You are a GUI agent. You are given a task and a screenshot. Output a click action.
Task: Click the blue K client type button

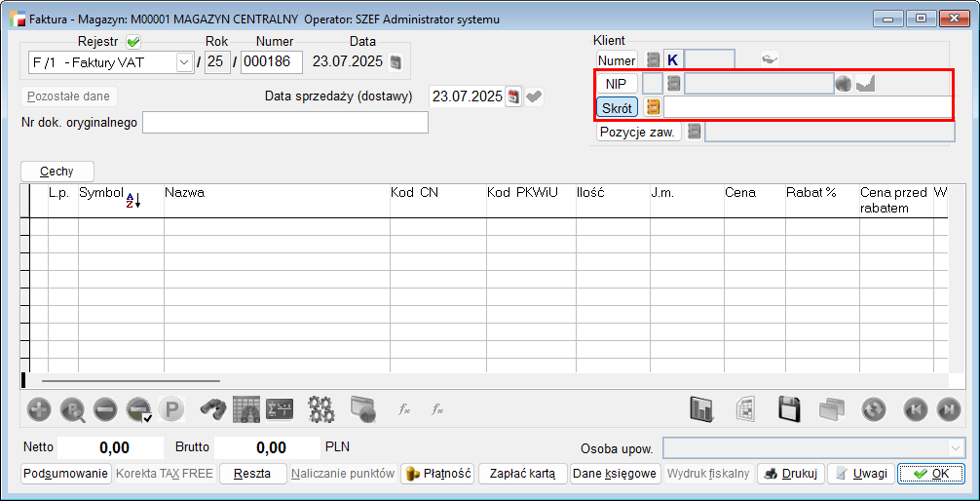[x=672, y=60]
